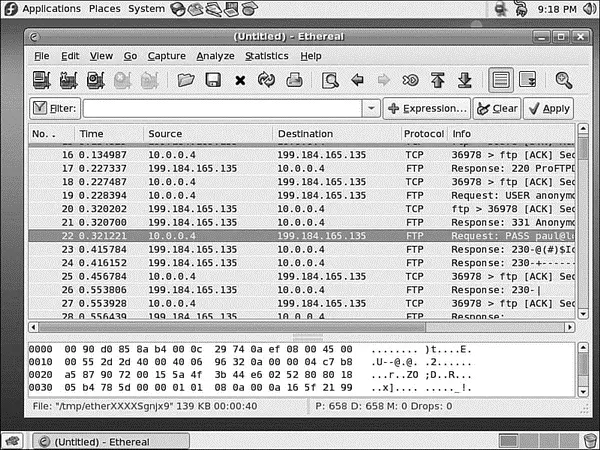Click hex pane scrollbar down arrow

(x=583, y=391)
